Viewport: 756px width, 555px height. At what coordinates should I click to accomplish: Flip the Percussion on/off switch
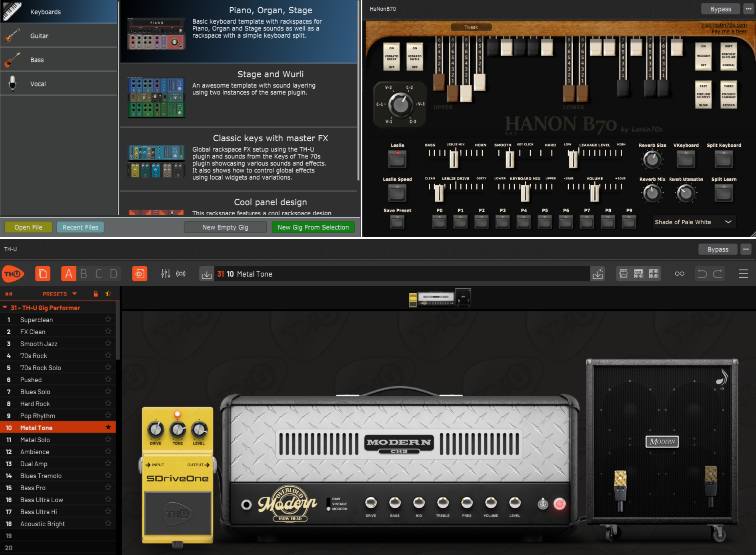(703, 56)
